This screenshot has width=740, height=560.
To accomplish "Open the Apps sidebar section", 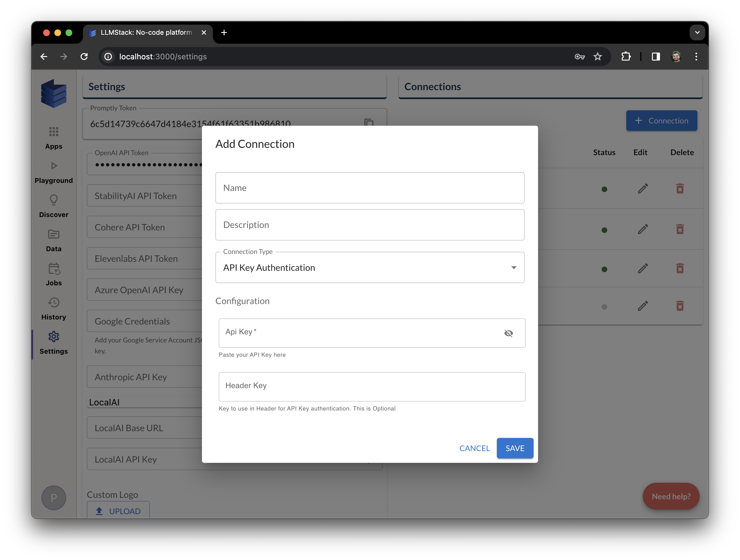I will pyautogui.click(x=53, y=132).
